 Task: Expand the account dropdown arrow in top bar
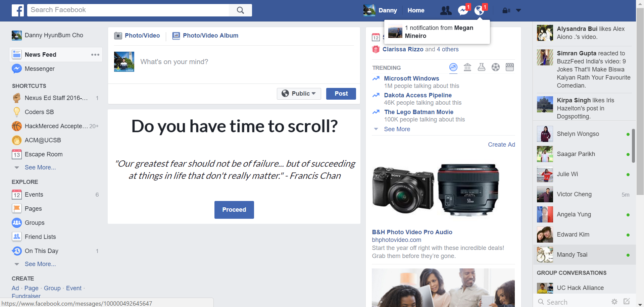(x=518, y=10)
